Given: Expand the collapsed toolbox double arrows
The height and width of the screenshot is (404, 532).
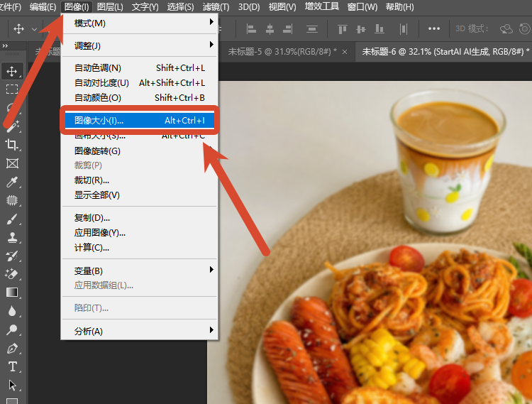Looking at the screenshot, I should click(x=5, y=45).
